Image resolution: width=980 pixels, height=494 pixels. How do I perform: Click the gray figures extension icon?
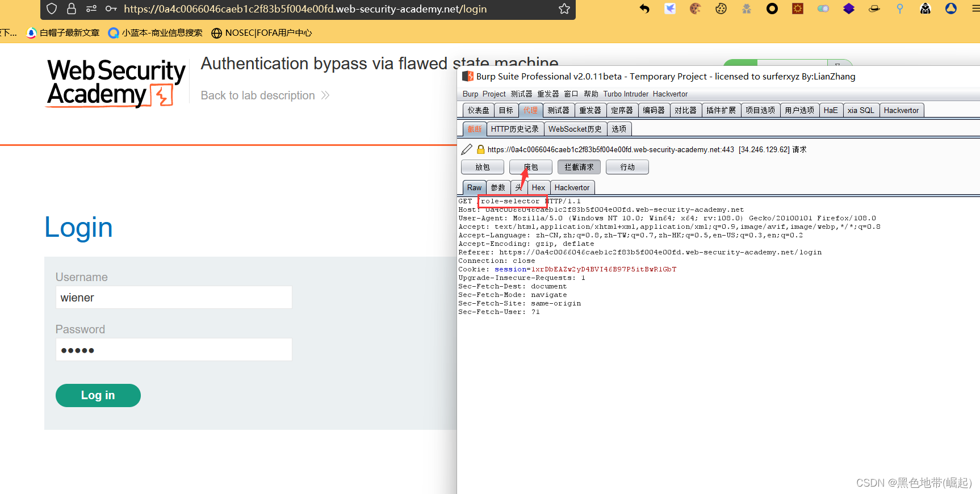tap(747, 9)
